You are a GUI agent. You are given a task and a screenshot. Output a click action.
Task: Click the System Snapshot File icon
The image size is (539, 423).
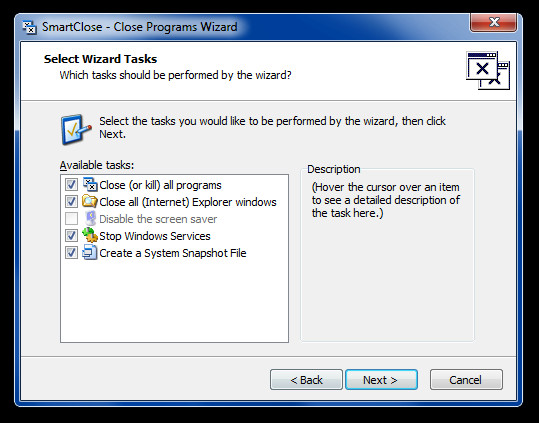point(90,253)
